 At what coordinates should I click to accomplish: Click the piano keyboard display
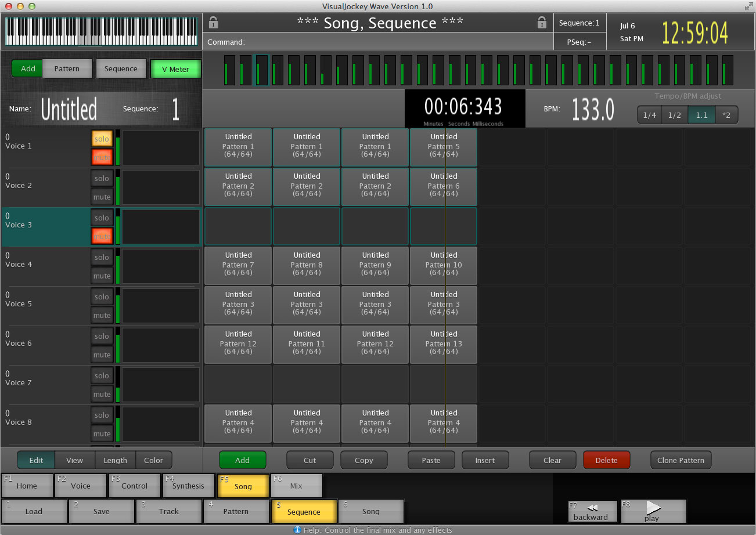click(102, 31)
